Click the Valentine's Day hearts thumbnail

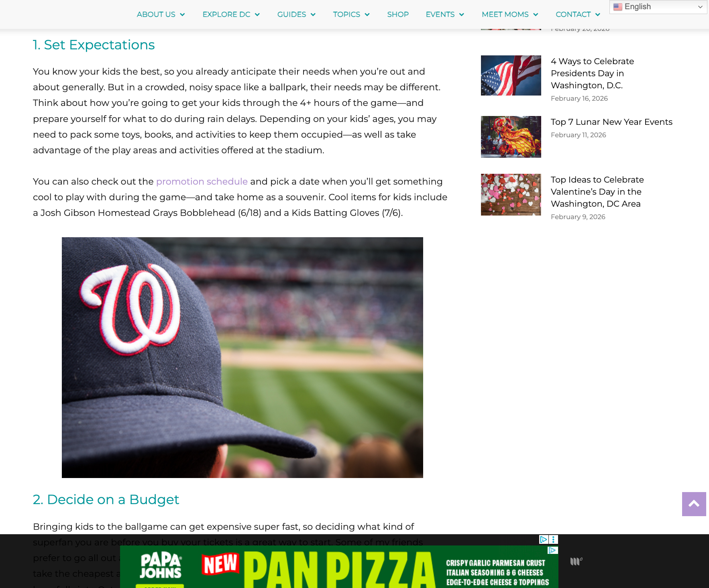511,195
